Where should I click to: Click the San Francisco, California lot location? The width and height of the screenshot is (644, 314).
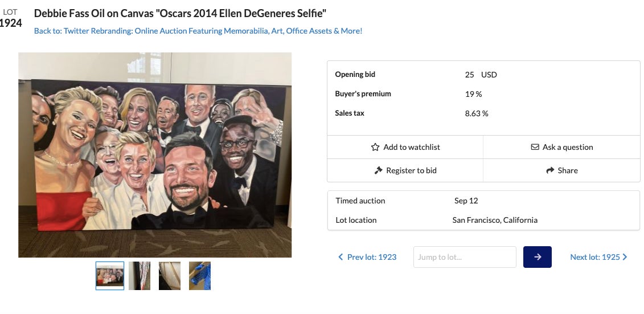tap(494, 220)
